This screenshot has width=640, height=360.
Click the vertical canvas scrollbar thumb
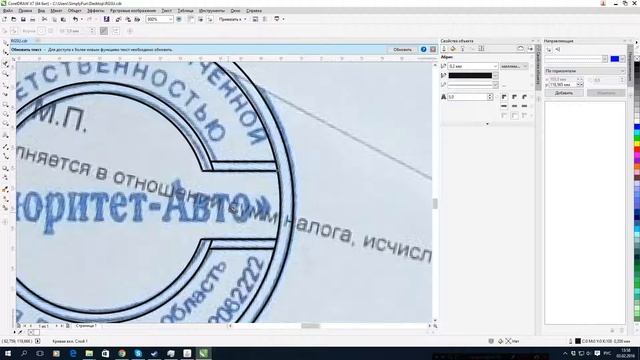click(435, 203)
